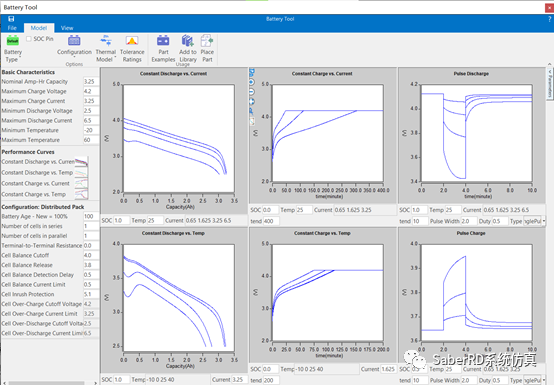Close the Battery Tool window
The image size is (554, 385).
click(x=549, y=7)
